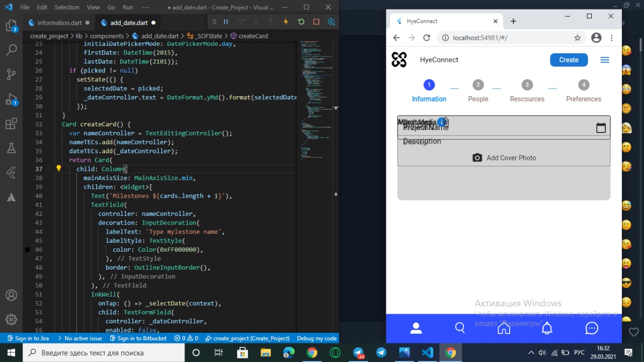
Task: Open the Selection menu
Action: point(67,8)
